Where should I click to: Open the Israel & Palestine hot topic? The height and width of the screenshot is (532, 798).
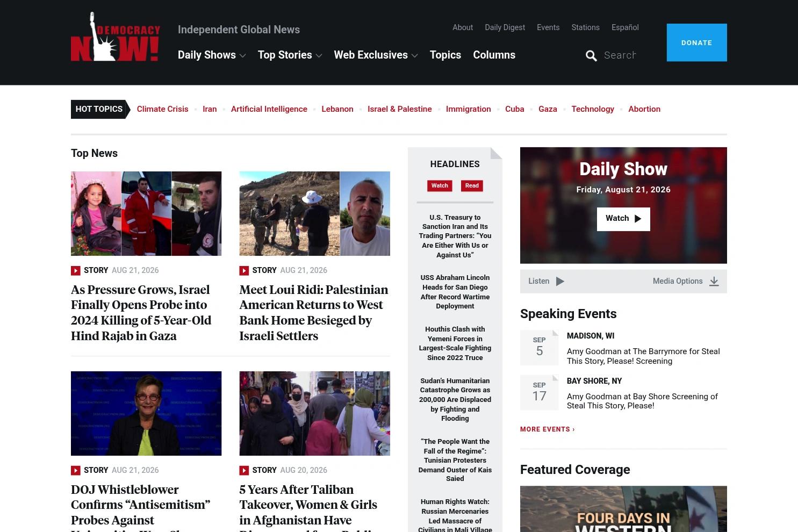tap(400, 109)
